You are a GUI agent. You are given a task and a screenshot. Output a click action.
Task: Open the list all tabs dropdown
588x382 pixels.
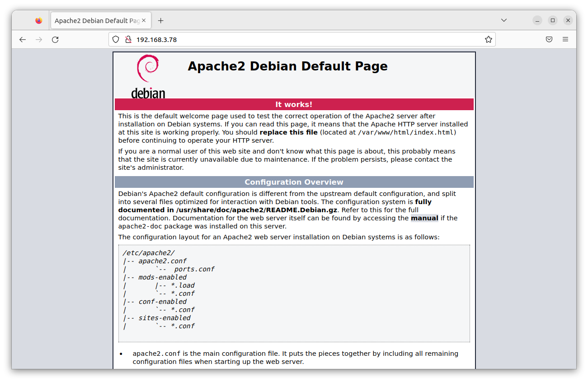(503, 20)
